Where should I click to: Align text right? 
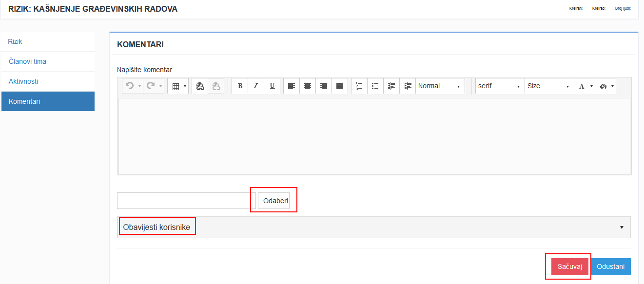click(x=324, y=86)
